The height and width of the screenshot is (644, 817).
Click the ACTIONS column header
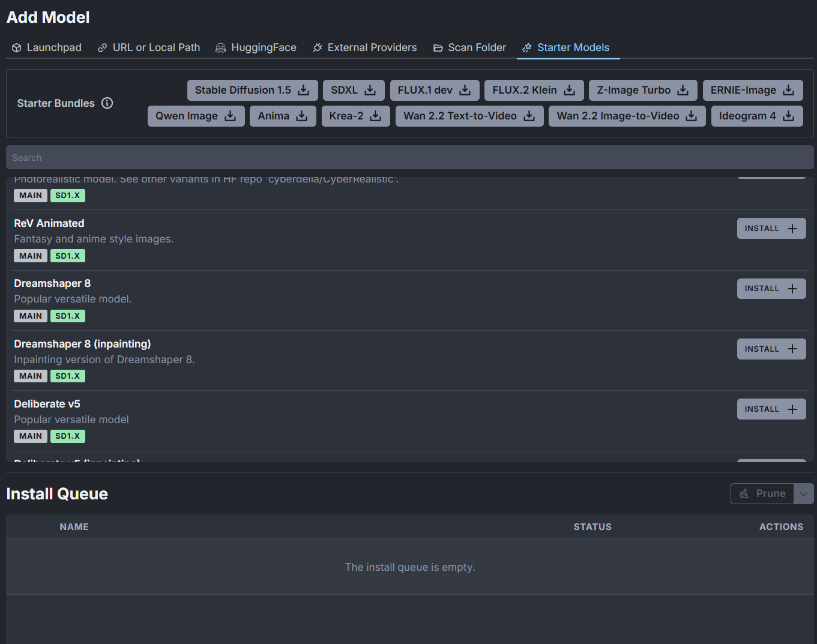point(781,527)
